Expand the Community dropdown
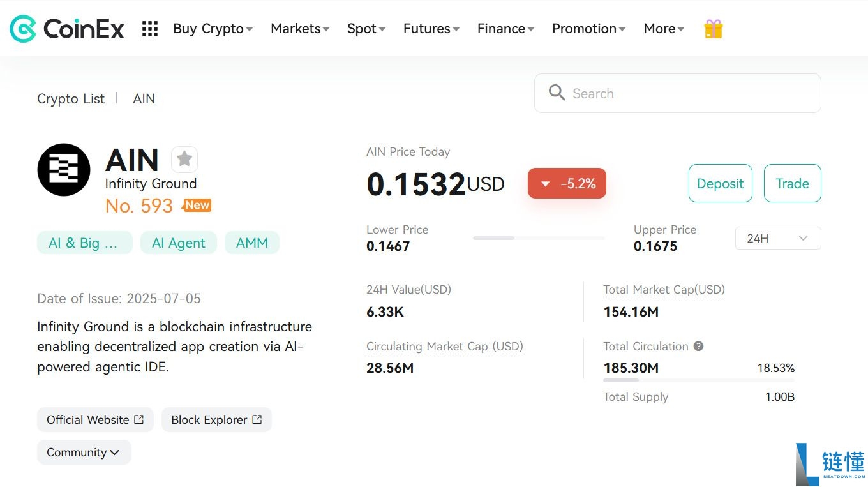Viewport: 868px width, 487px height. click(x=84, y=452)
